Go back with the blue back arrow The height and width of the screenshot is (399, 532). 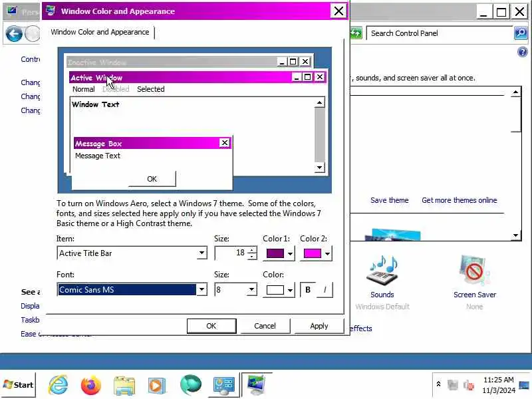pyautogui.click(x=14, y=34)
